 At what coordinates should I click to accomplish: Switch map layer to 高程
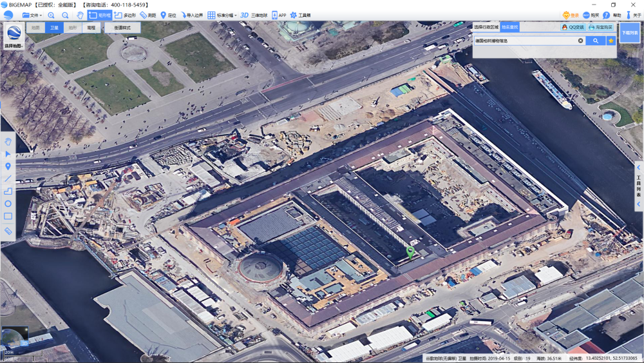click(x=91, y=28)
